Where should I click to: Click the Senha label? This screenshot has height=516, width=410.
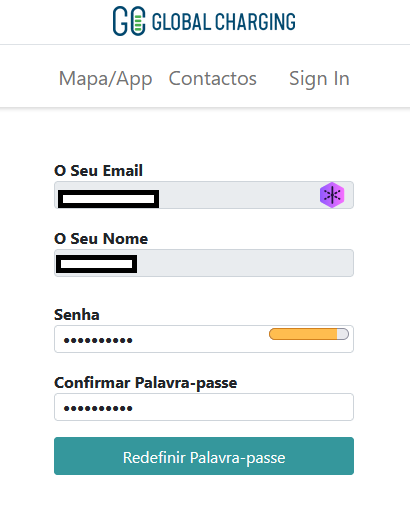click(77, 315)
